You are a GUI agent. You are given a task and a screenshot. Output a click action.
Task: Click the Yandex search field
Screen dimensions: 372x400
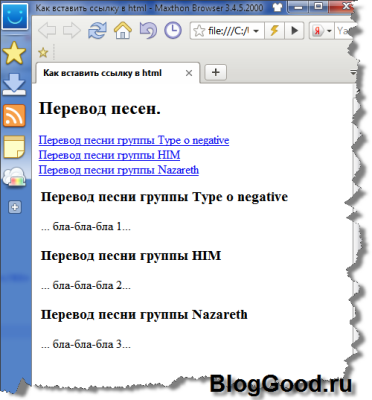tap(344, 31)
